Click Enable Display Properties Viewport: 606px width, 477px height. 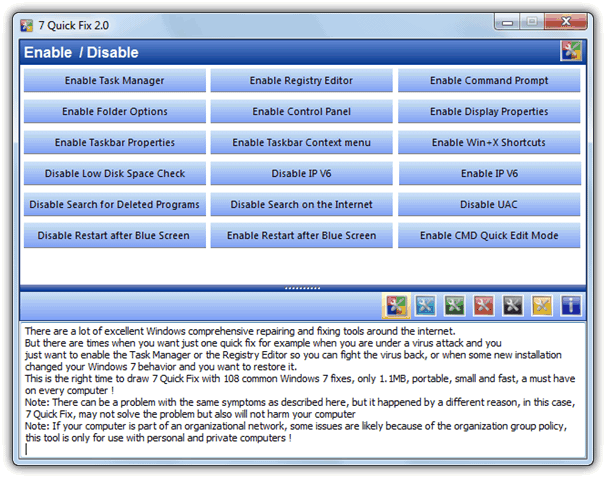489,111
